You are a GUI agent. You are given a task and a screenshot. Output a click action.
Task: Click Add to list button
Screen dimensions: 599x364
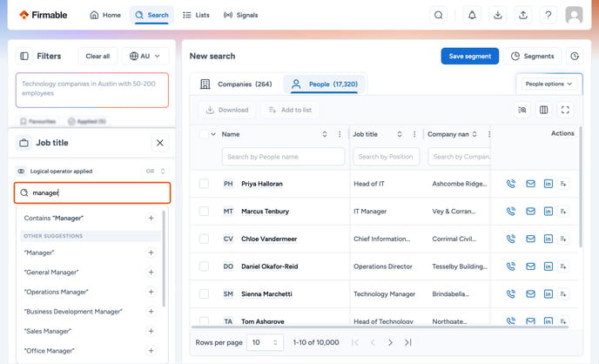[290, 110]
